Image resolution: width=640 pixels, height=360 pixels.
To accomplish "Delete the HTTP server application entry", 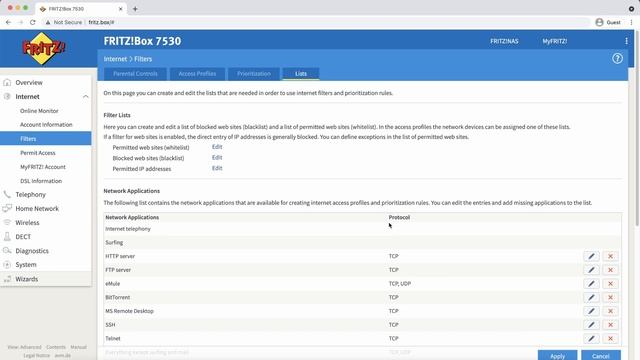I will pyautogui.click(x=610, y=256).
